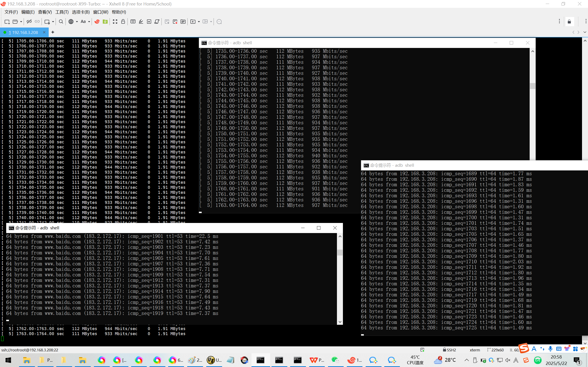The width and height of the screenshot is (588, 367).
Task: Click the highlight pen icon
Action: tap(141, 22)
